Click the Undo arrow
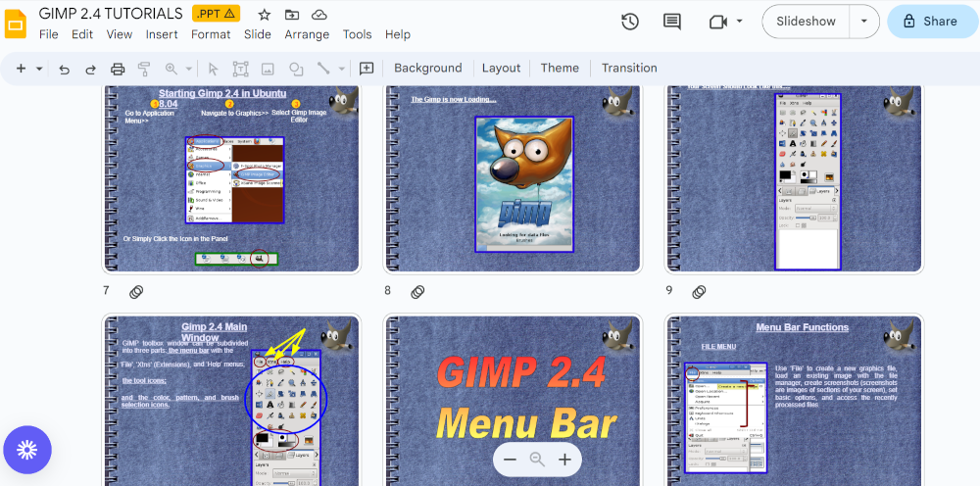The image size is (980, 486). [64, 69]
